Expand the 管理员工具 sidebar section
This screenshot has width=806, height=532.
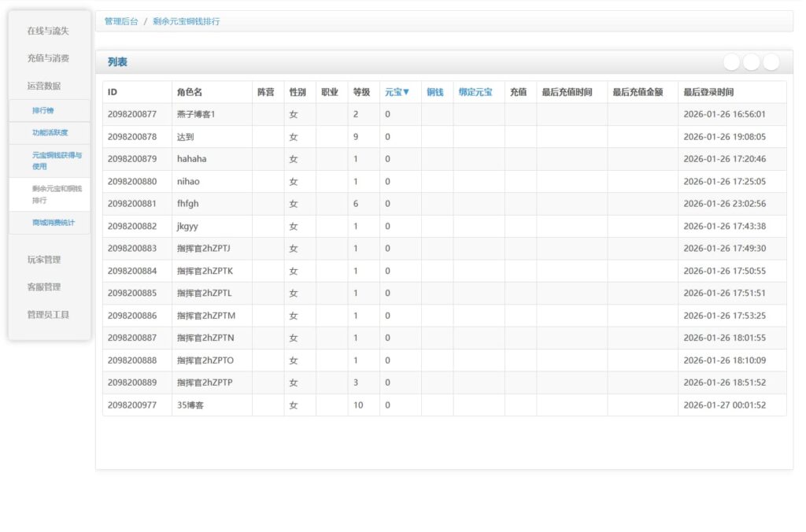48,315
